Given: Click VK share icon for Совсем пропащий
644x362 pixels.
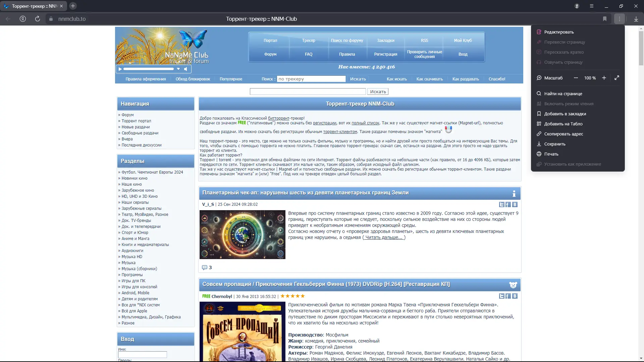Looking at the screenshot, I should click(x=515, y=296).
